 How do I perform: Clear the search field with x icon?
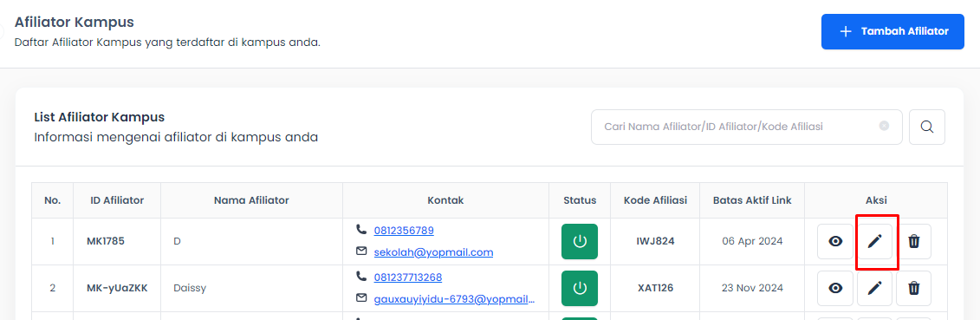coord(884,127)
